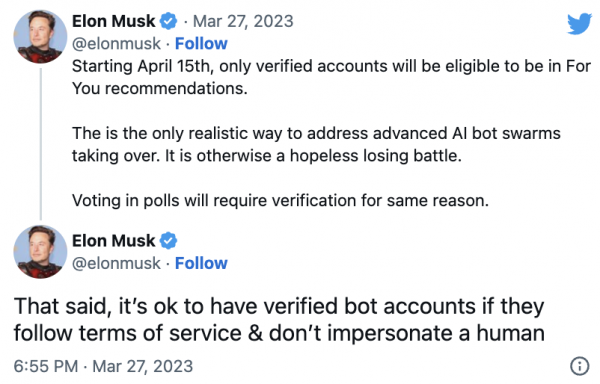Open the Elon Musk name in first tweet

coord(114,21)
